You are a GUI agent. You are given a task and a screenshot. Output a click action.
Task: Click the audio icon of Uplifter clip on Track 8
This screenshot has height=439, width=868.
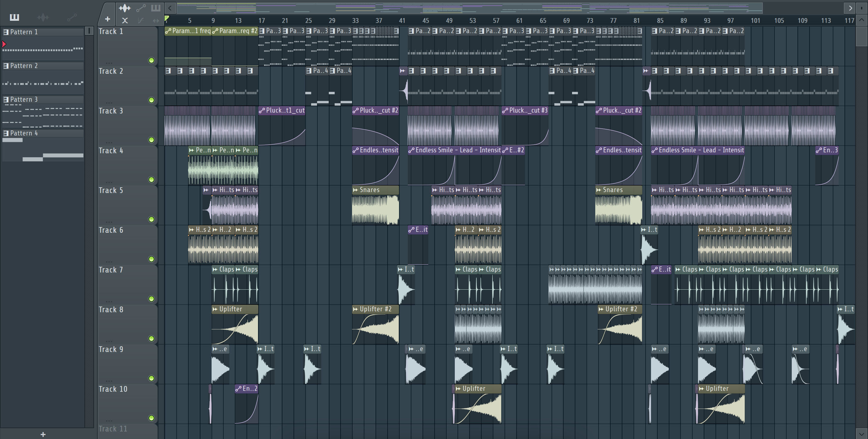[215, 309]
